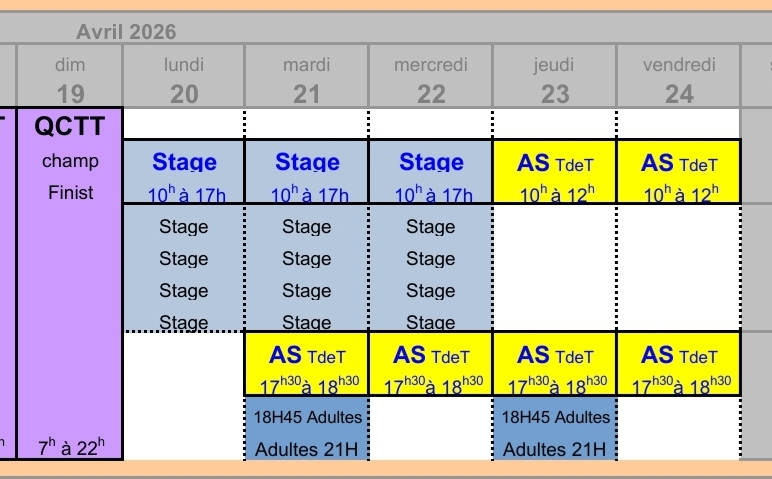Select the lundi 20 day header
The height and width of the screenshot is (479, 772).
pos(184,79)
